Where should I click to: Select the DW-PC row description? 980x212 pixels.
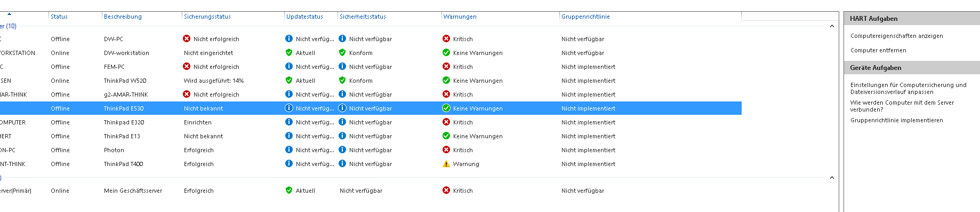coord(113,39)
